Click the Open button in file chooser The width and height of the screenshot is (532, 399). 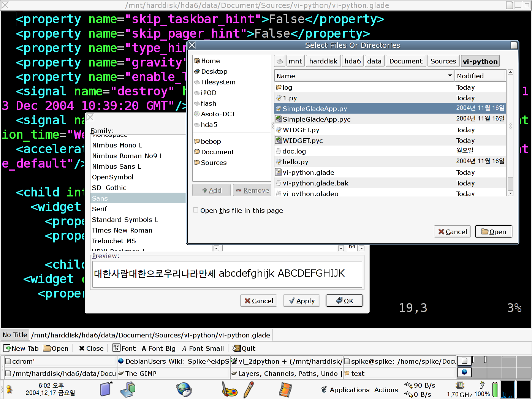[x=494, y=232]
